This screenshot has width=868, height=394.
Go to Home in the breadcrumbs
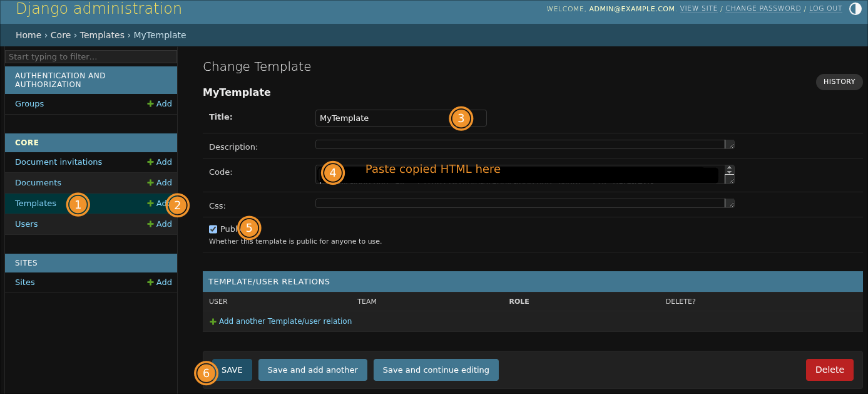tap(28, 35)
